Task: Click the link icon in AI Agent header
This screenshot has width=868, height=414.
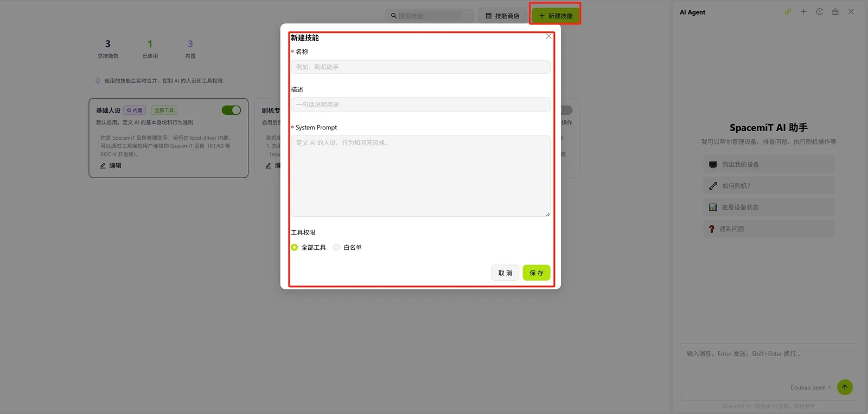Action: 788,12
